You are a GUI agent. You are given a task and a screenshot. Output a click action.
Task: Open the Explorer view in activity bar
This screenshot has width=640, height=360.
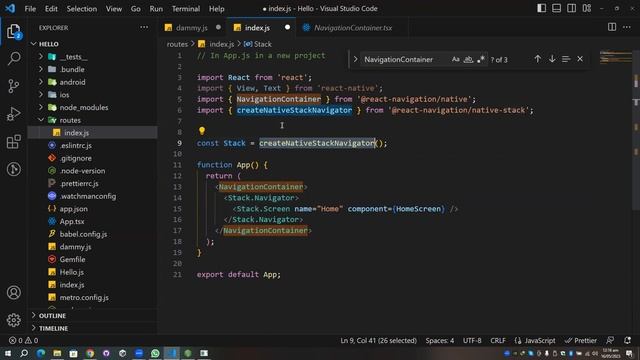[13, 31]
